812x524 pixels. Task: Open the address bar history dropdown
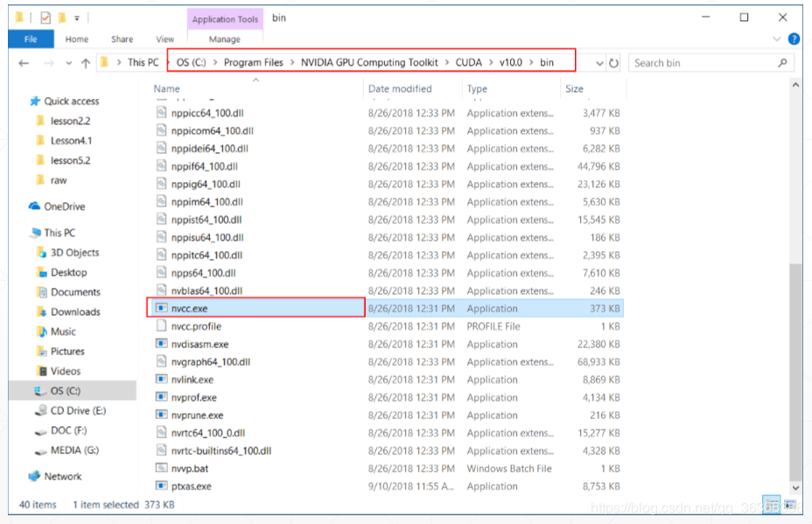click(599, 63)
